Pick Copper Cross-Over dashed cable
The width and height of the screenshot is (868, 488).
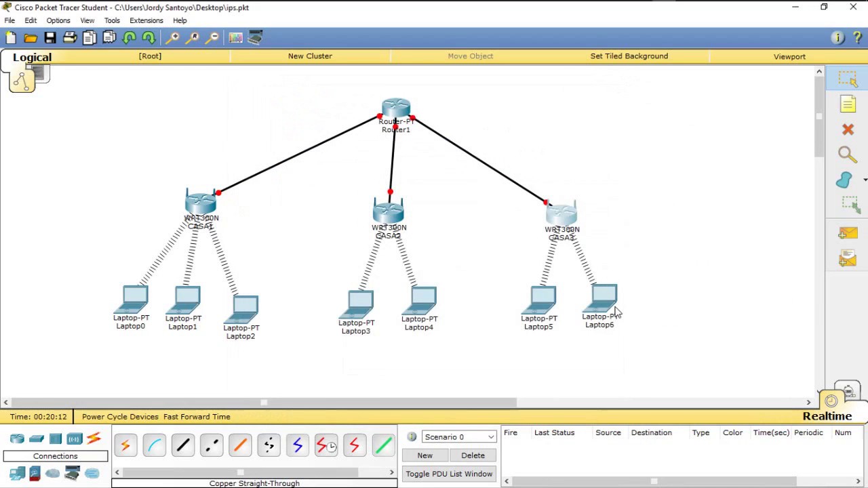pos(212,445)
